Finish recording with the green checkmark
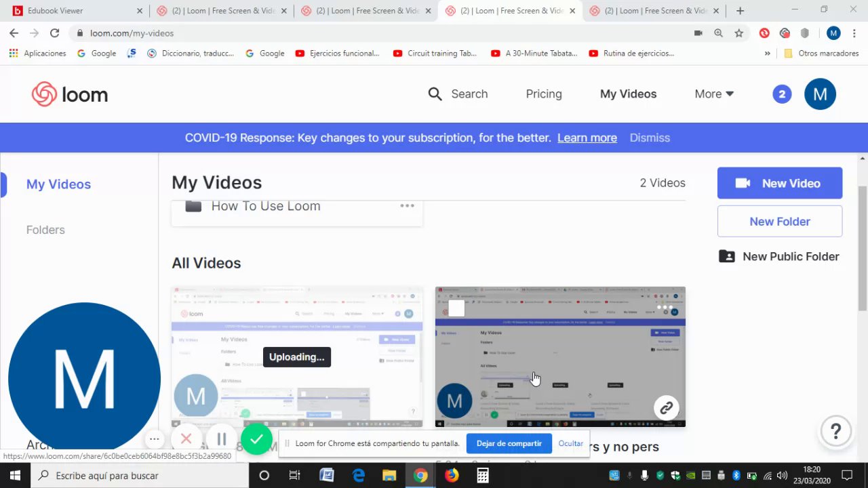 (x=256, y=439)
